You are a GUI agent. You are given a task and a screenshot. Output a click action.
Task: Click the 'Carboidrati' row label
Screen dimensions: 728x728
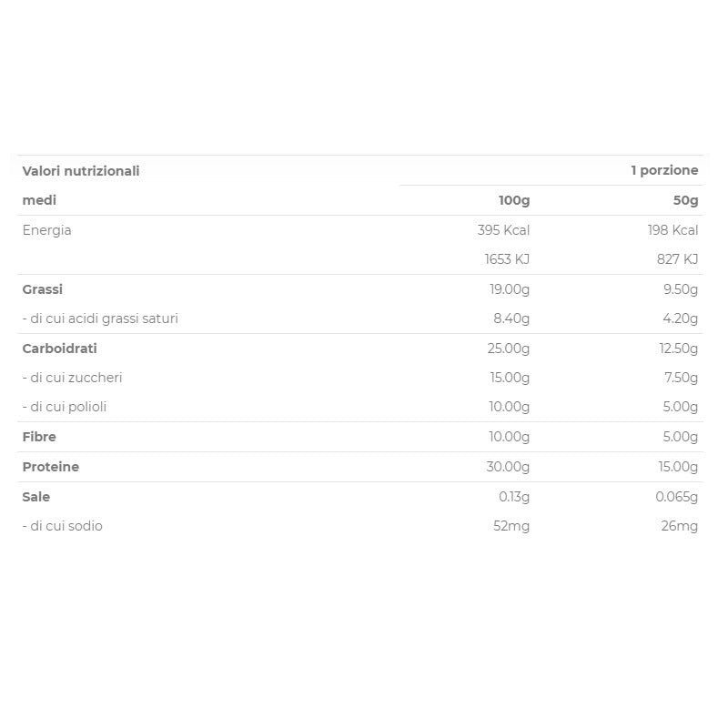coord(59,349)
